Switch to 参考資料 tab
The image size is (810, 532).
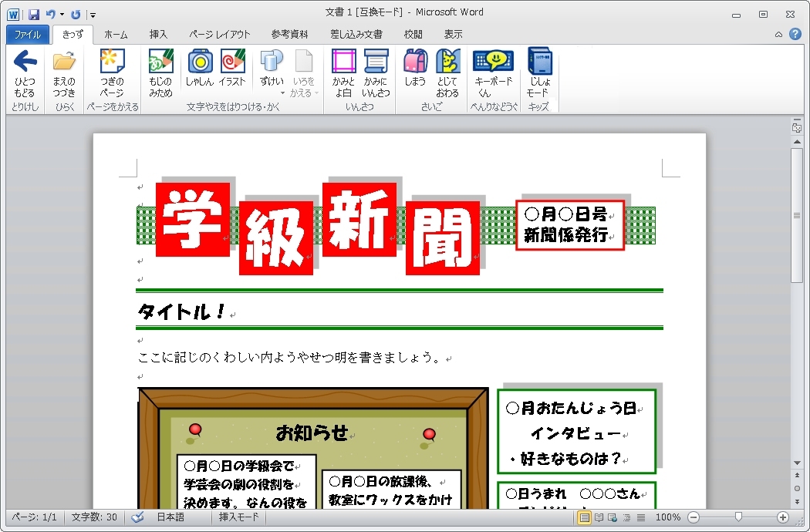pos(289,34)
